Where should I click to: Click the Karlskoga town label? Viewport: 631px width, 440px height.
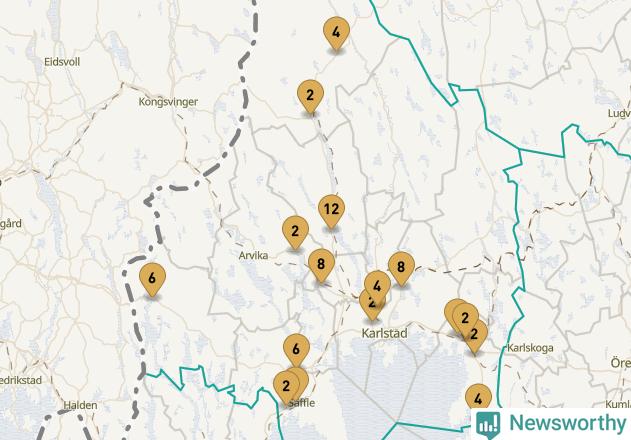point(530,348)
